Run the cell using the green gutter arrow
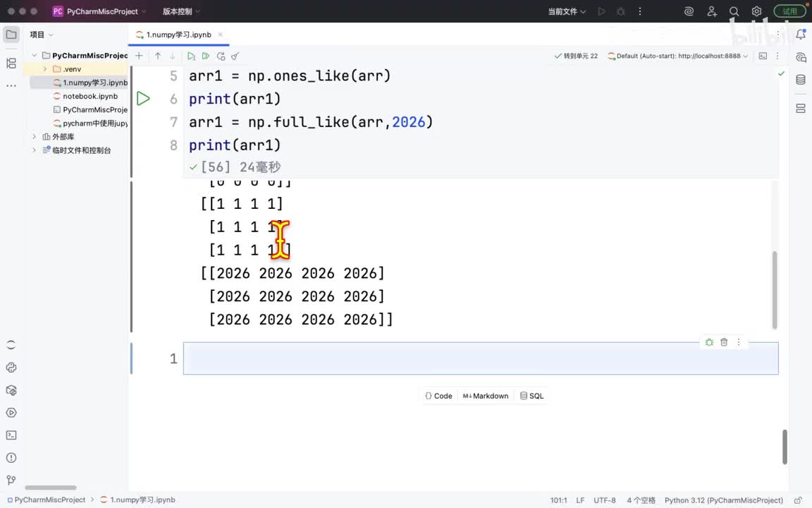Image resolution: width=812 pixels, height=508 pixels. coord(144,99)
